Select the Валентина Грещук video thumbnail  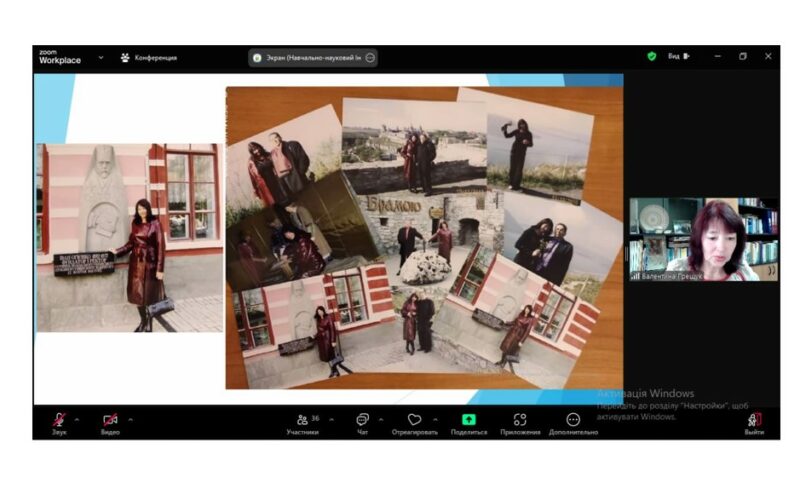click(x=704, y=238)
